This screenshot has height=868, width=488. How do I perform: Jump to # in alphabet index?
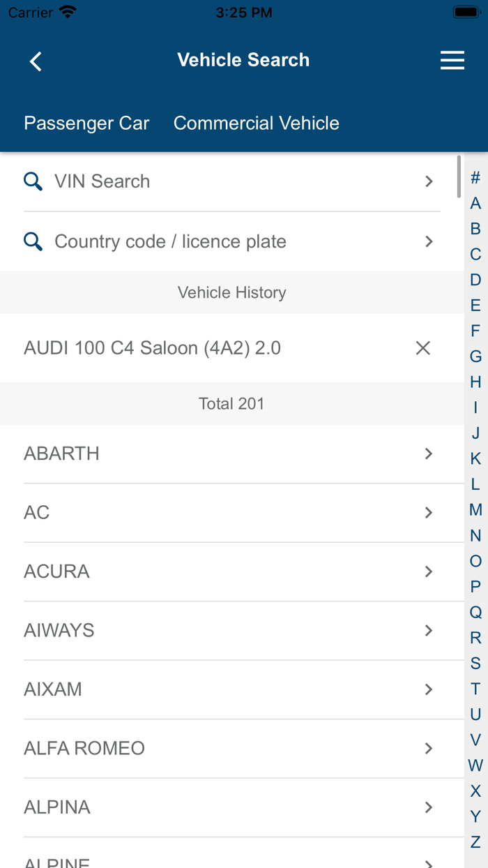click(475, 177)
